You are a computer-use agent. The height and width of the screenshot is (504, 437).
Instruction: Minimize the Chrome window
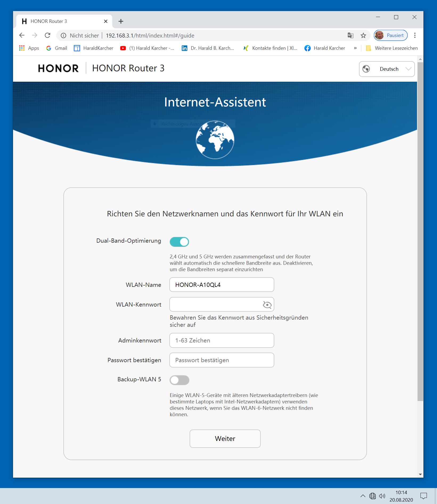coord(378,17)
